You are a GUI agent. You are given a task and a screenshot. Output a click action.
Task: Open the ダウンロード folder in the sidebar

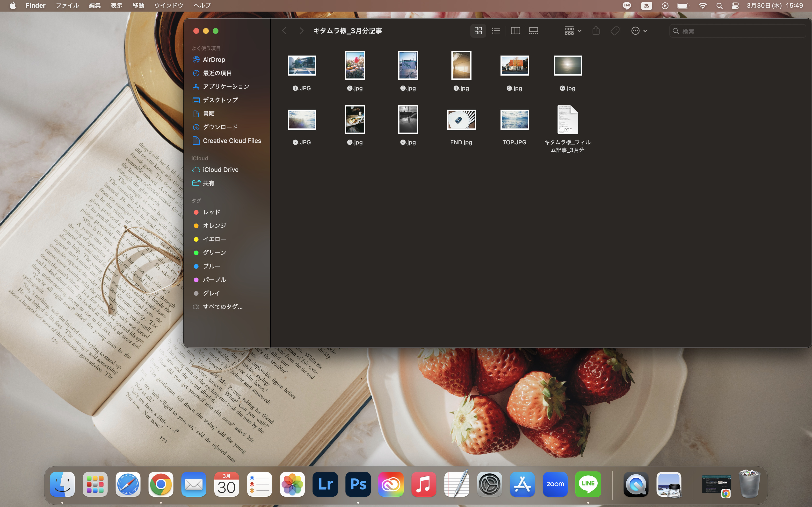point(220,127)
